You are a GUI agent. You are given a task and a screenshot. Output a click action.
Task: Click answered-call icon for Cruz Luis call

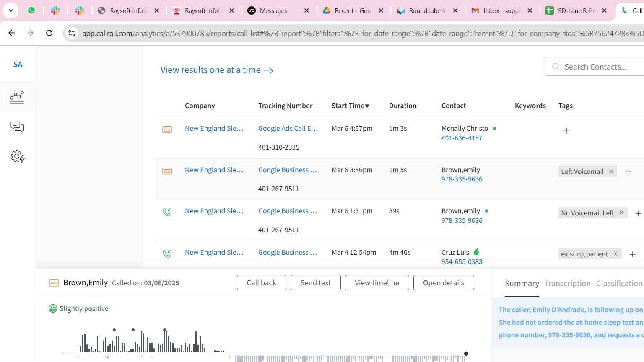[x=167, y=253]
